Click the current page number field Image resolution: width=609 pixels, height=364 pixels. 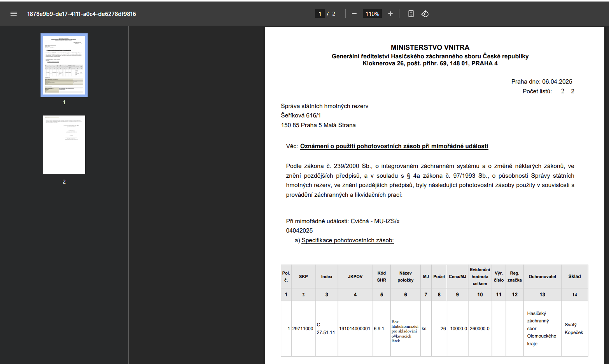click(x=320, y=14)
